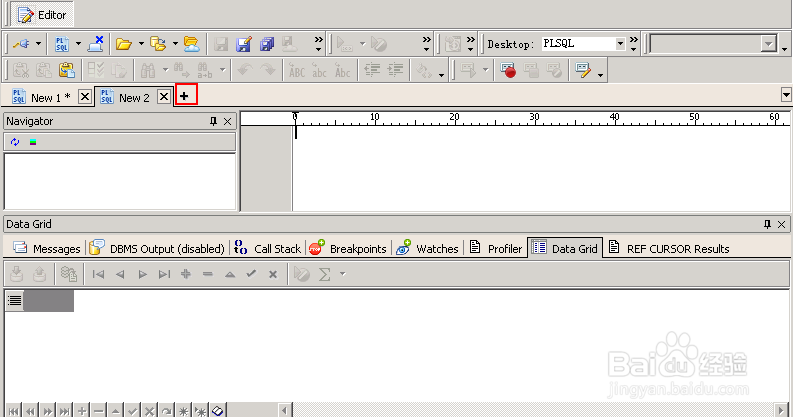Show more file toolbar buttons via chevron
This screenshot has height=417, width=793.
(x=318, y=43)
